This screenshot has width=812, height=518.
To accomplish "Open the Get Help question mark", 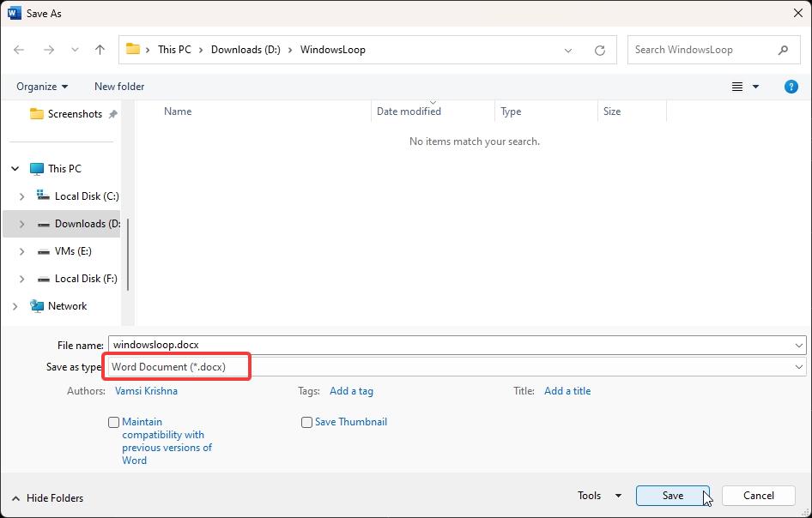I will click(791, 87).
